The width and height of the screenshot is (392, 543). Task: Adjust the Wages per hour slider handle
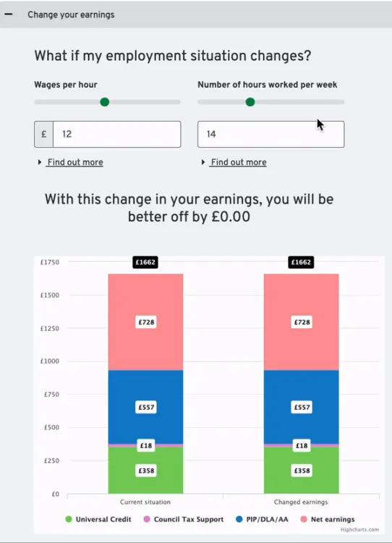pyautogui.click(x=104, y=102)
